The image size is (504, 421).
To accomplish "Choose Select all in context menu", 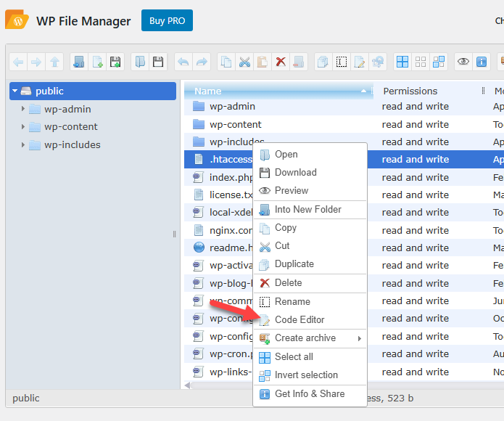I will [310, 357].
